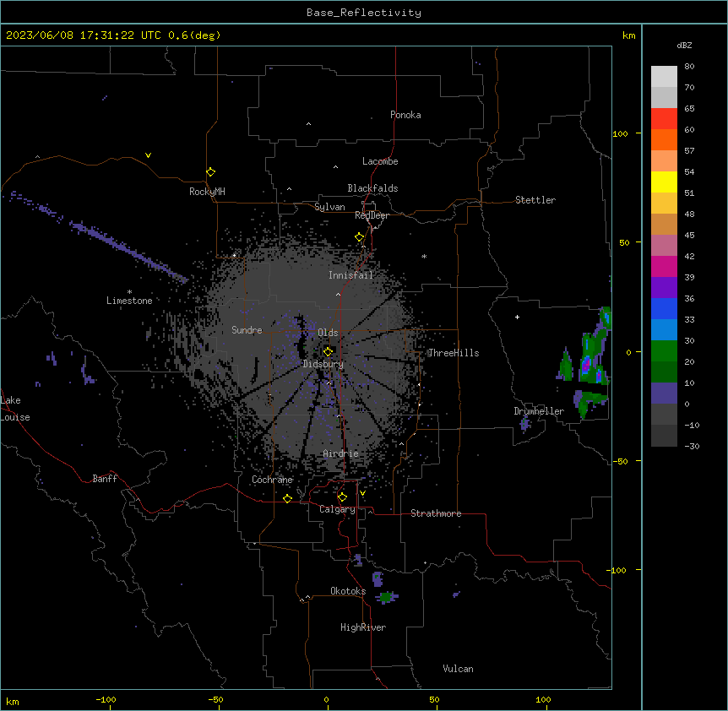Click the ThreeHills town label
This screenshot has height=711, width=728.
tap(454, 353)
